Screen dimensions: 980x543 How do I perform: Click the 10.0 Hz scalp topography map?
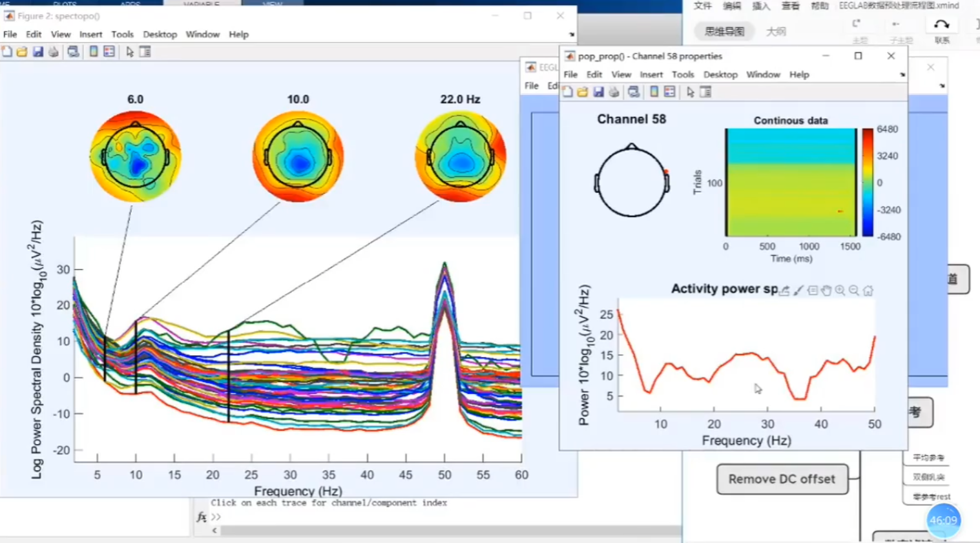point(298,157)
